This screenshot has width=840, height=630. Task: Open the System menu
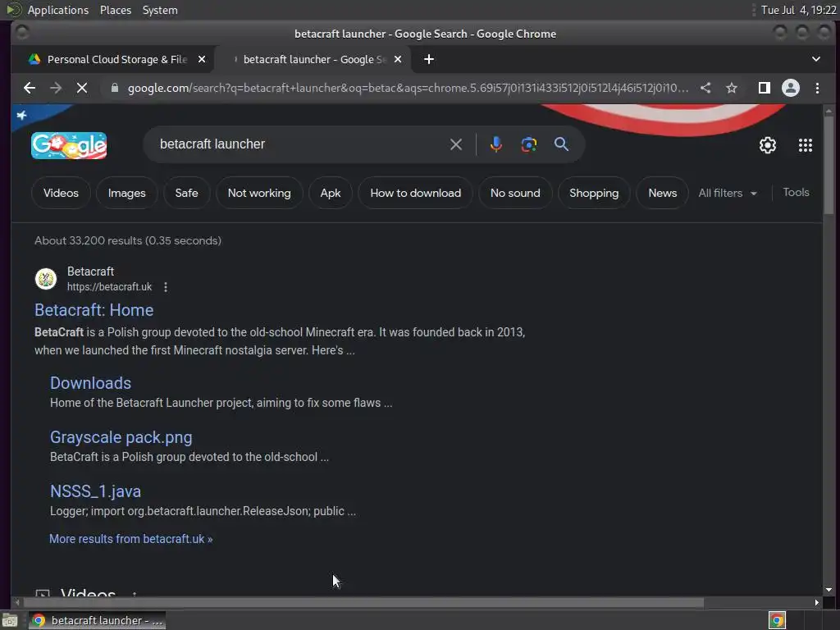[160, 10]
